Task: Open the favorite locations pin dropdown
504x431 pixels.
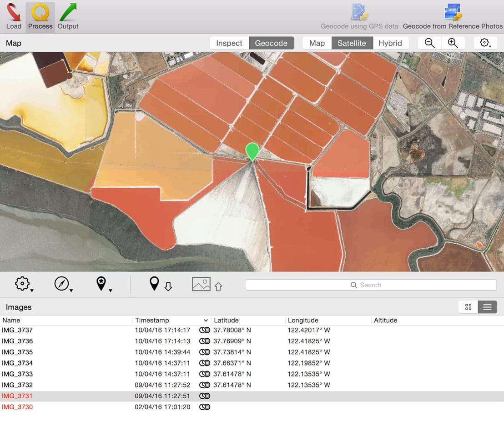Action: coord(104,284)
